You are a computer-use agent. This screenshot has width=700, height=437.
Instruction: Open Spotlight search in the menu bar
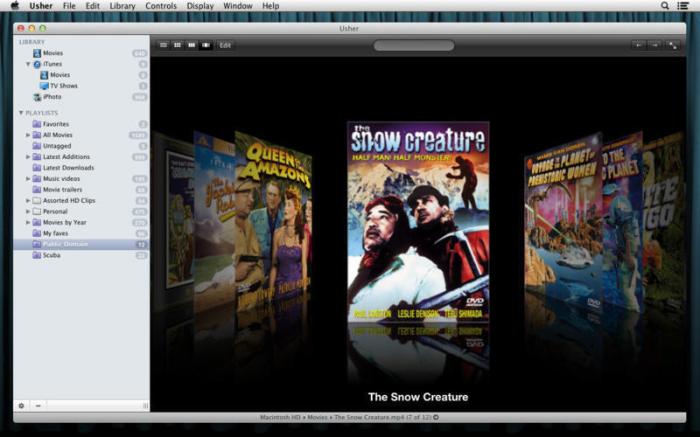click(x=665, y=6)
